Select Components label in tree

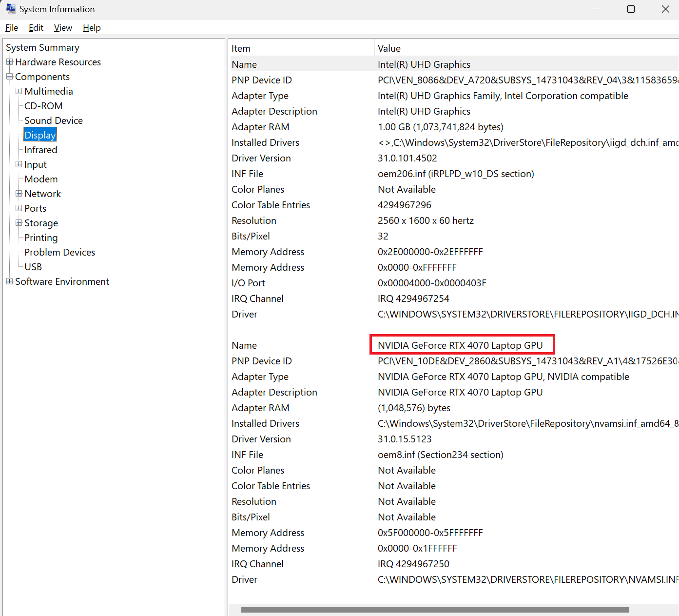tap(42, 77)
